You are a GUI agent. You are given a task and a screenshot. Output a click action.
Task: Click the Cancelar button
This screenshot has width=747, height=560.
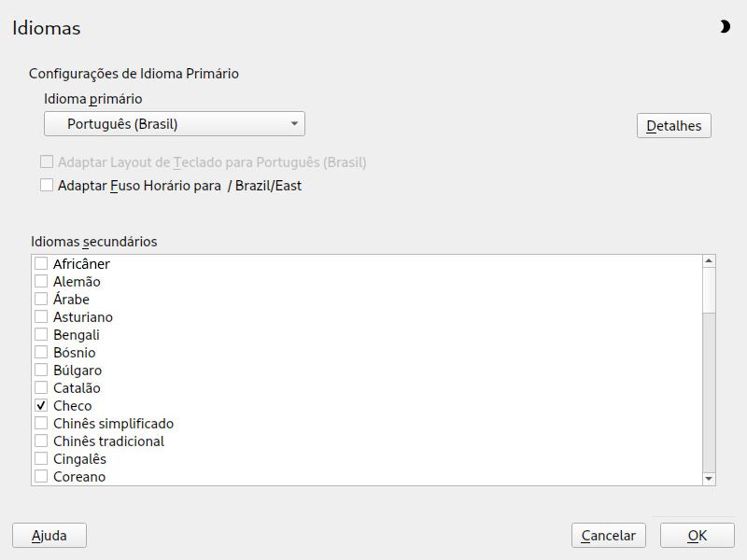tap(609, 536)
